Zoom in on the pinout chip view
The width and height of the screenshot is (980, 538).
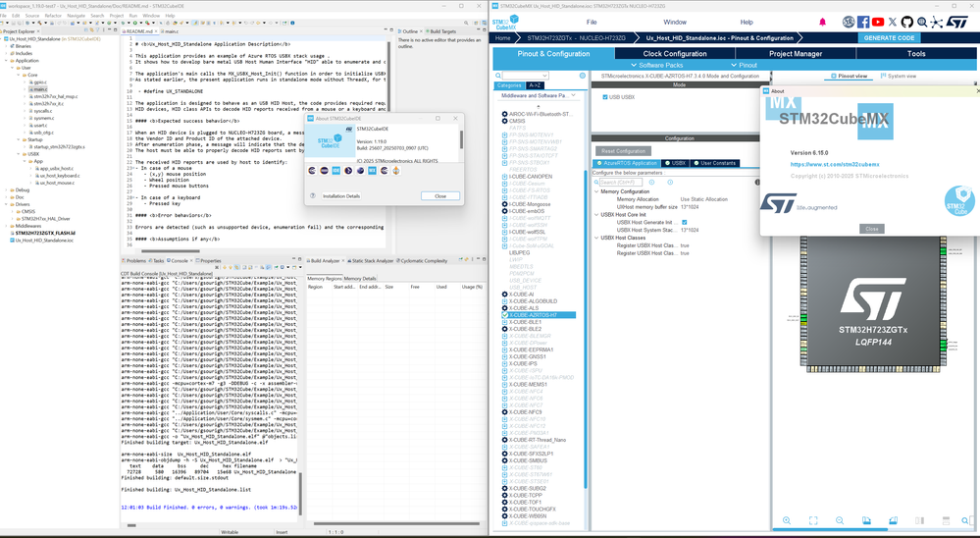coord(786,520)
